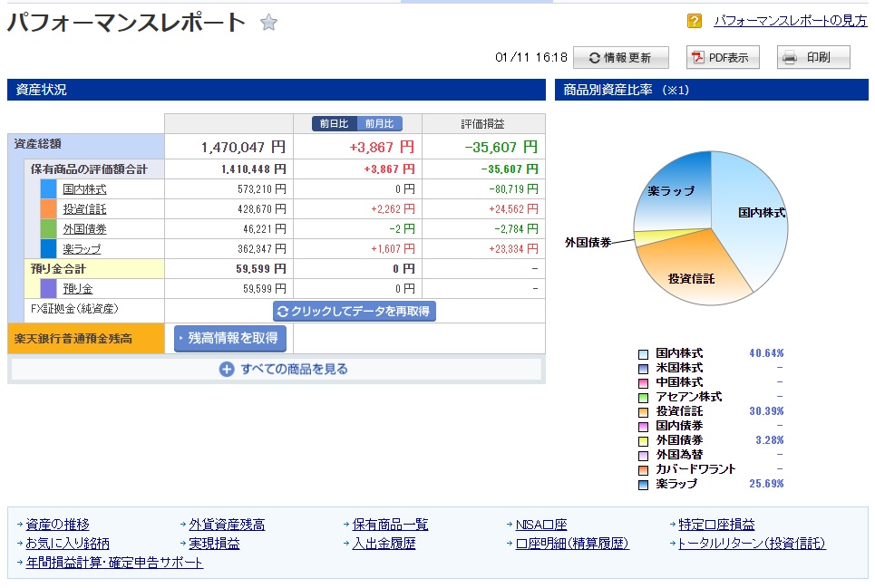Open the 投資信託 link in asset table
This screenshot has height=588, width=875.
84,209
